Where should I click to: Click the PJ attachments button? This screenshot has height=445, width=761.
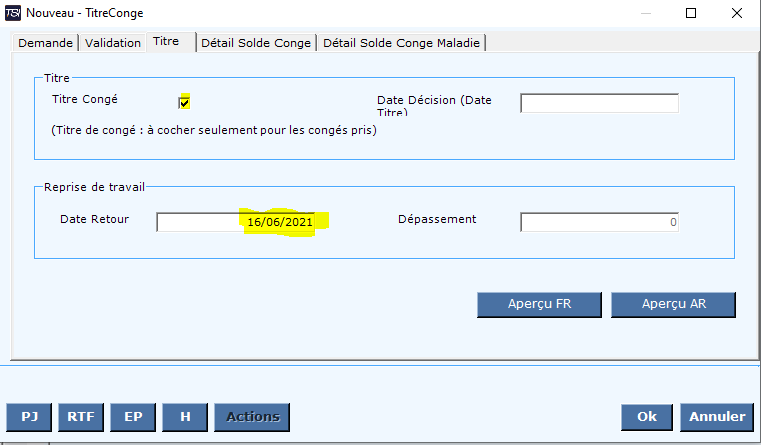pos(30,417)
